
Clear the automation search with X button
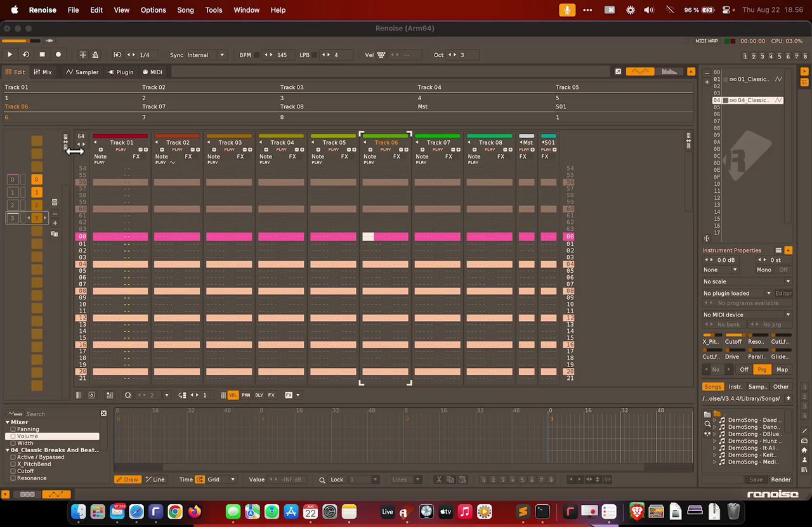coord(103,413)
